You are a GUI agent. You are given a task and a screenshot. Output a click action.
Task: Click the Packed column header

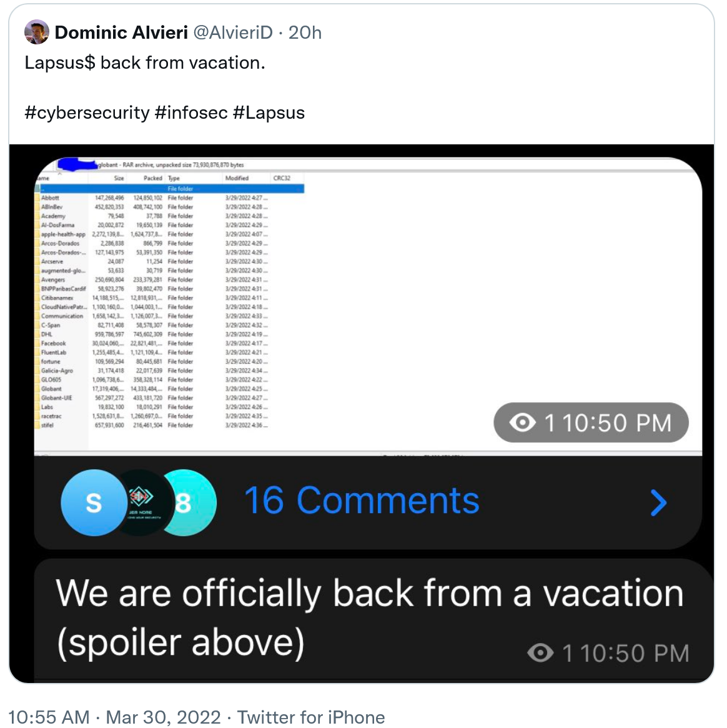(152, 178)
